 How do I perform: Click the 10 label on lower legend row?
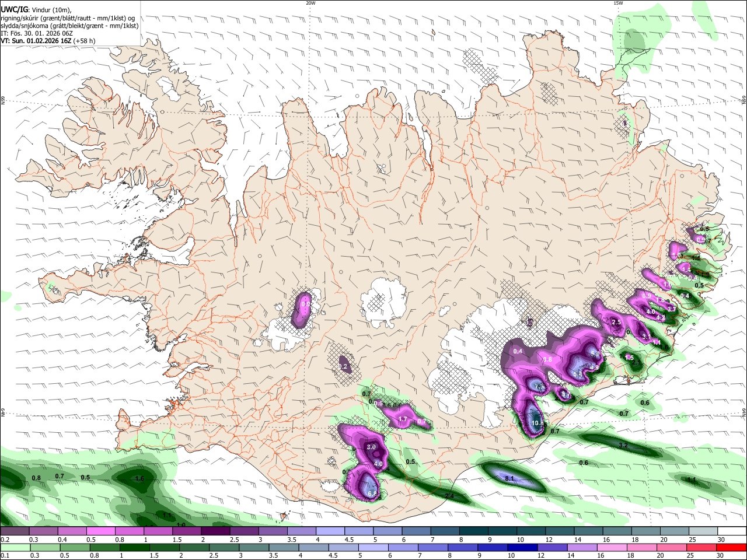click(511, 556)
